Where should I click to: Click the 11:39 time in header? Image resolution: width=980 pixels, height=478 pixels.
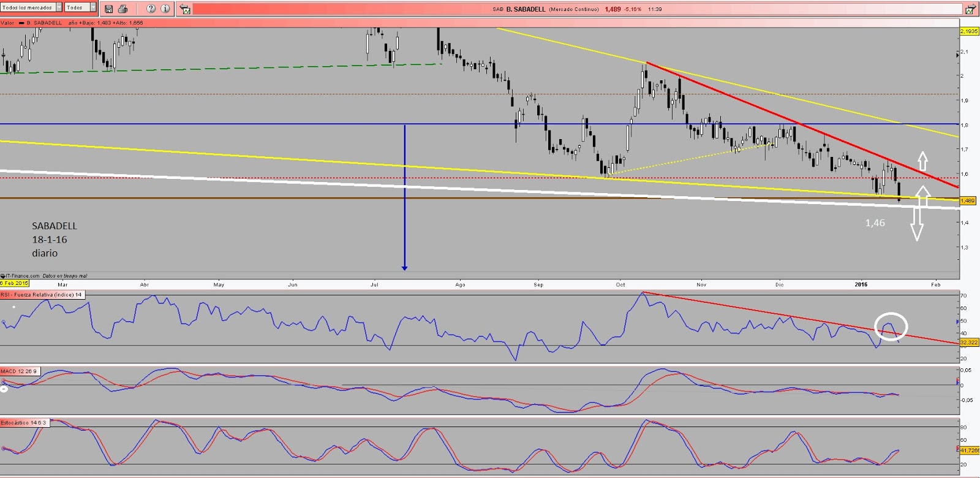point(655,9)
